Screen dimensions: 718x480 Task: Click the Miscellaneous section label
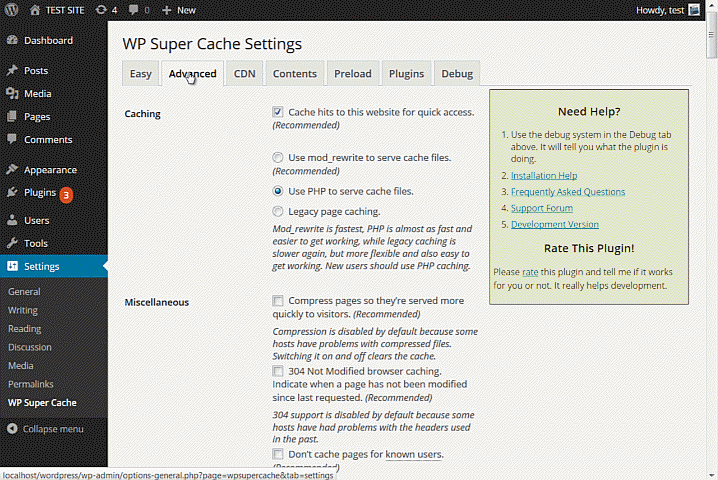[x=157, y=302]
